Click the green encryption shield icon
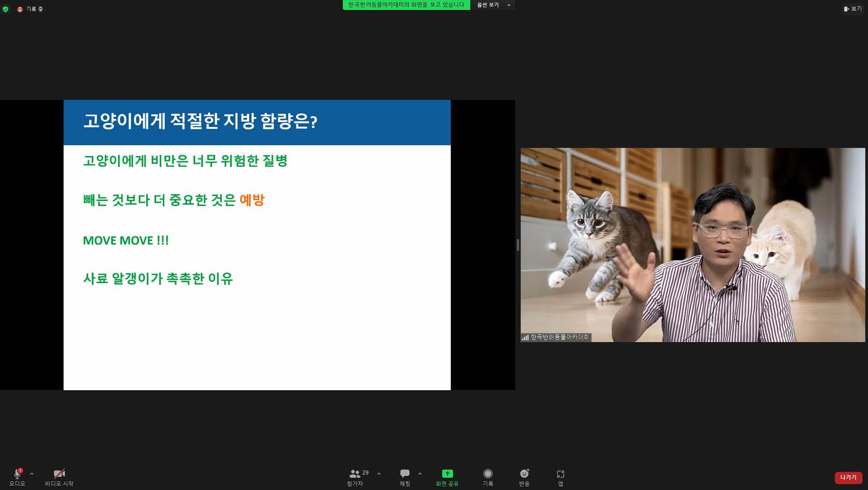This screenshot has height=490, width=868. click(5, 9)
